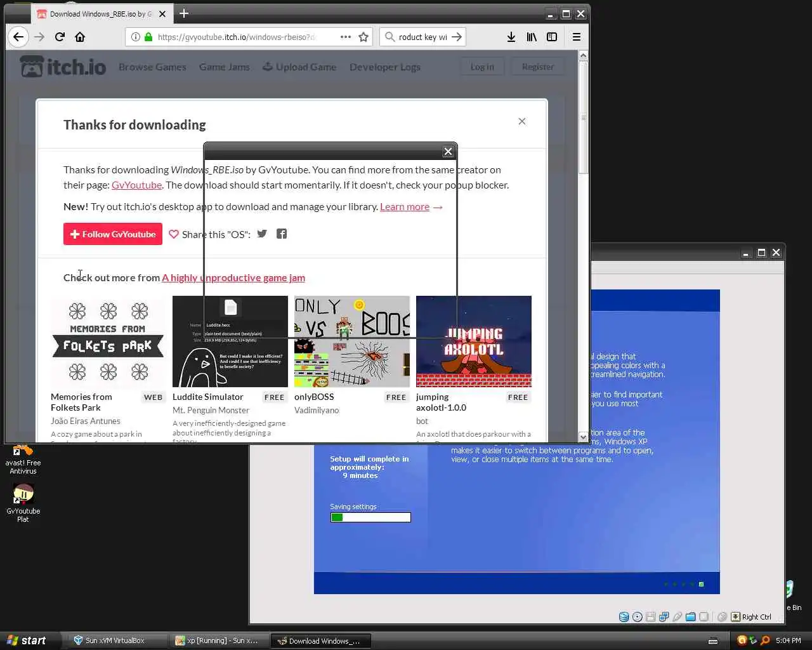This screenshot has width=812, height=650.
Task: Click Follow GvYoutube button
Action: click(x=113, y=234)
